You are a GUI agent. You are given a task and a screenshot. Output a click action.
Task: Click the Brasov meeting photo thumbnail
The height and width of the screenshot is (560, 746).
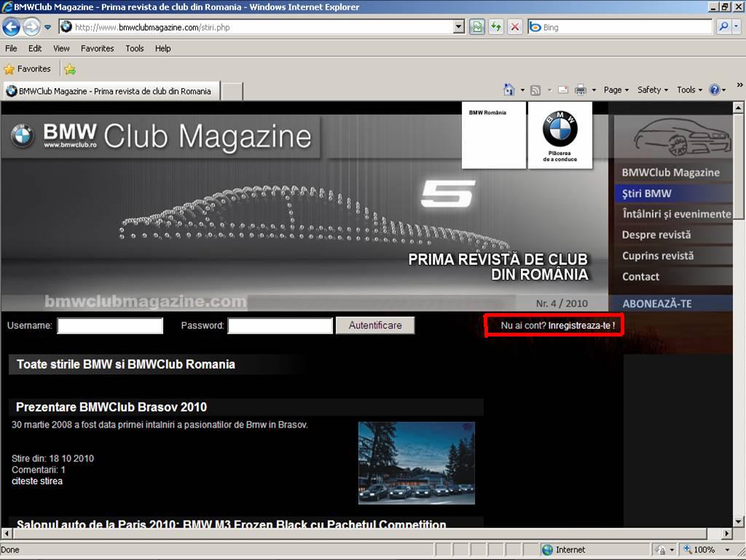416,463
